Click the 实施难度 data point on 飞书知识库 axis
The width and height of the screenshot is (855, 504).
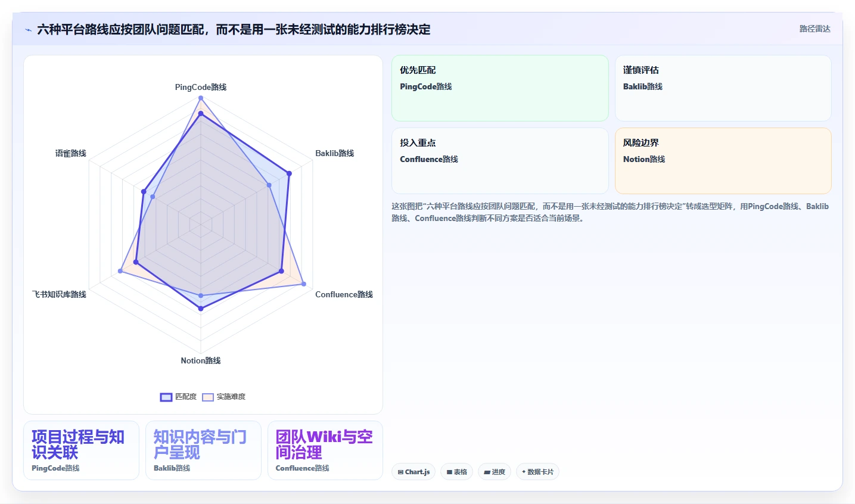pos(120,271)
